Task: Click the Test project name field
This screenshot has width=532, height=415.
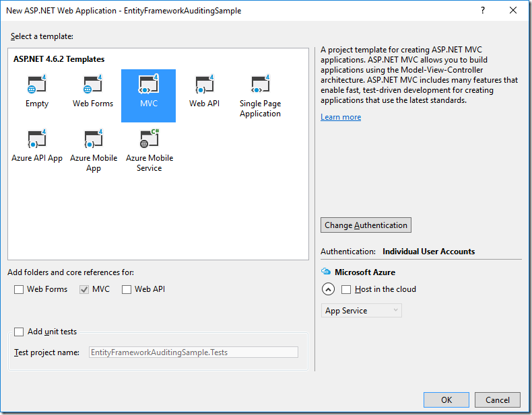Action: [x=193, y=352]
